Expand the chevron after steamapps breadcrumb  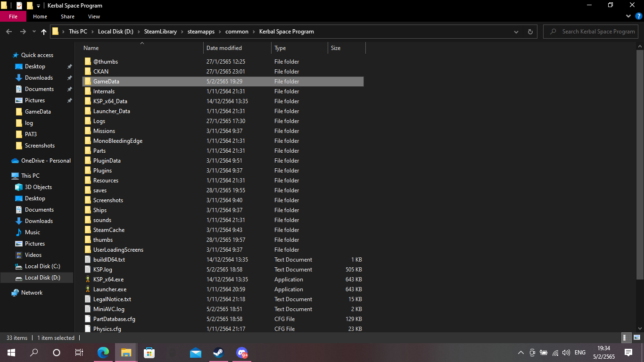[x=220, y=32]
